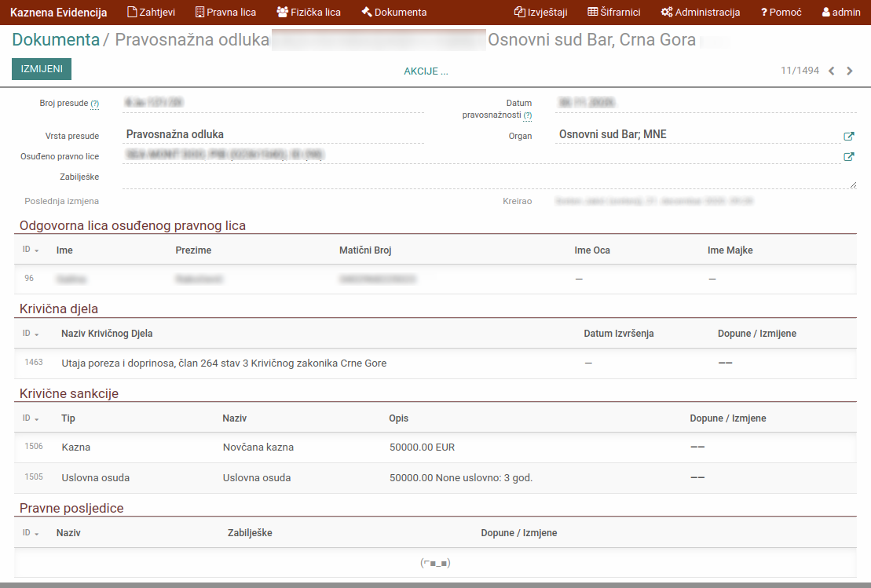Click the help tooltip beside Datum pravosnažnosti
Viewport: 871px width, 588px height.
[x=528, y=115]
